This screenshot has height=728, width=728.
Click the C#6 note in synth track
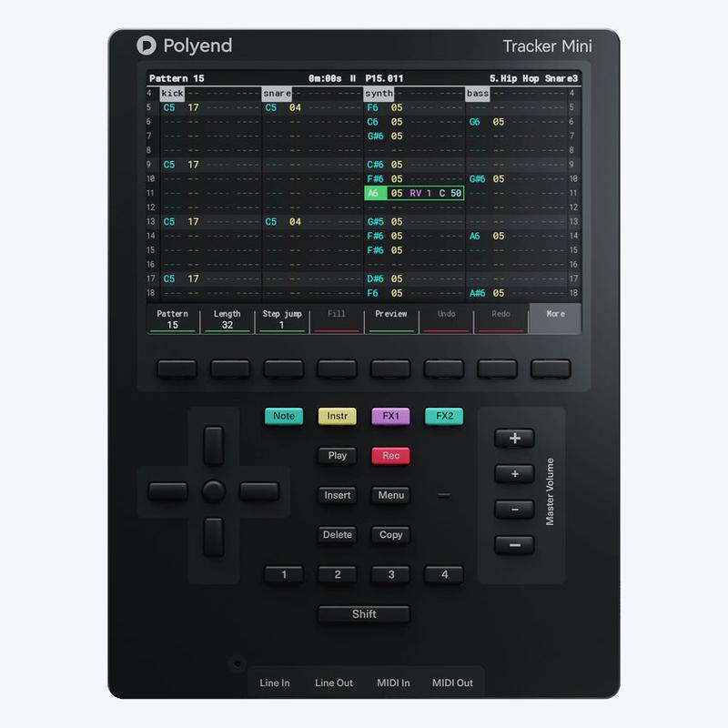click(375, 165)
